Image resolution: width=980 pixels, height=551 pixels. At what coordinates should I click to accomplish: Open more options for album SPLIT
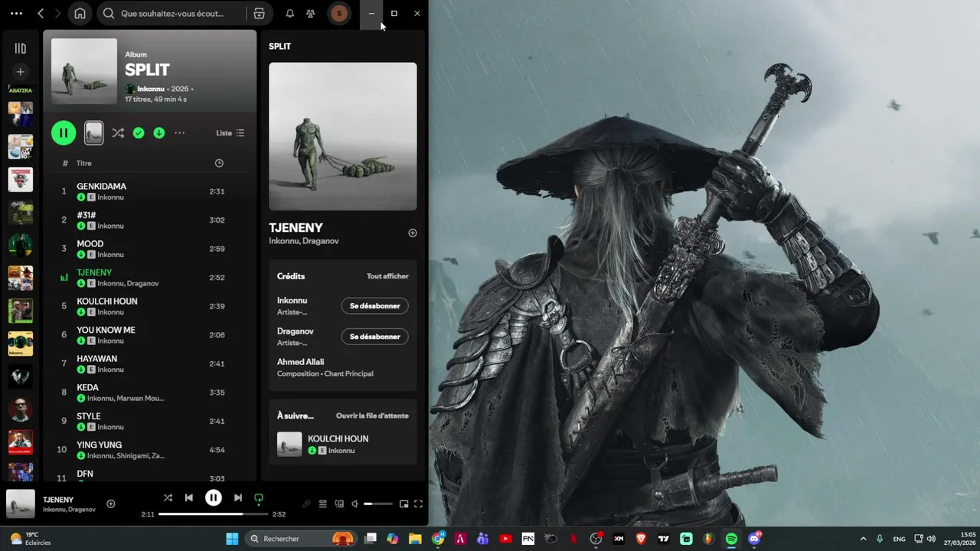click(180, 132)
